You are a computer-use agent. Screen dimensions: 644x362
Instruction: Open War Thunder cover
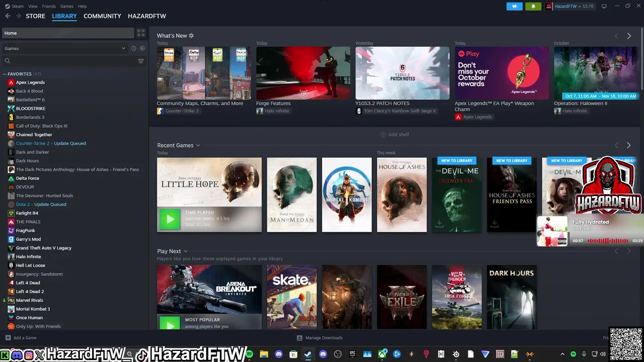[x=457, y=297]
